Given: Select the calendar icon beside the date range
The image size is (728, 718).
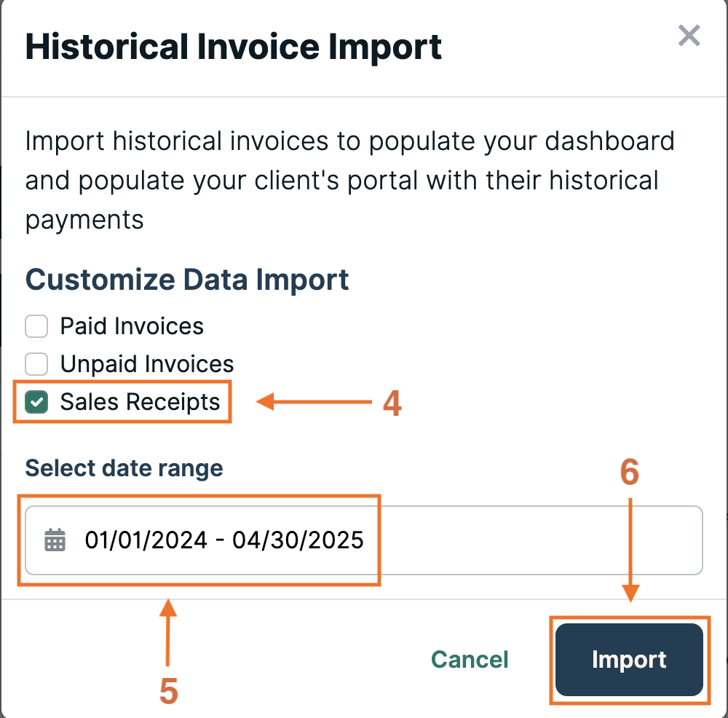Looking at the screenshot, I should point(53,540).
